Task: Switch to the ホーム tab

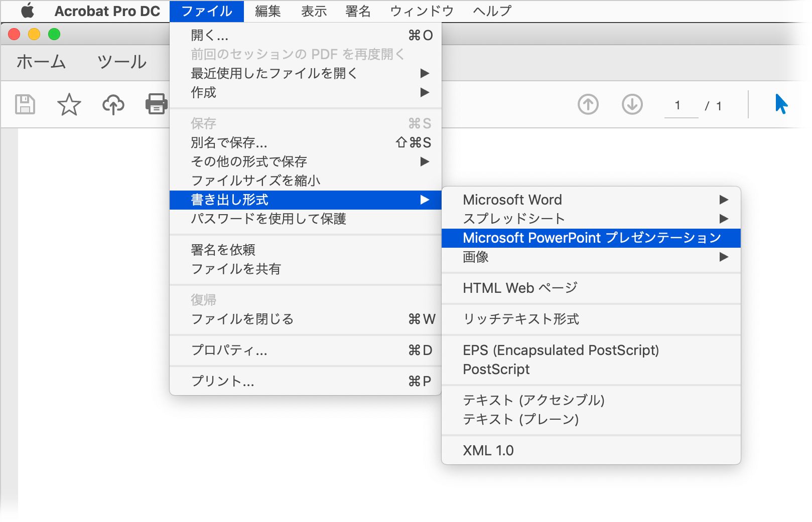Action: 41,62
